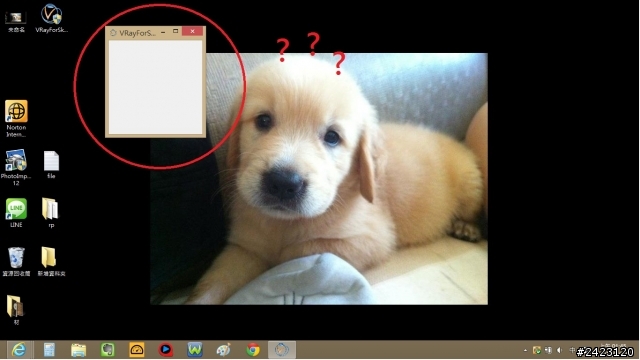
Task: Open the orange gauge app in taskbar
Action: tap(137, 350)
